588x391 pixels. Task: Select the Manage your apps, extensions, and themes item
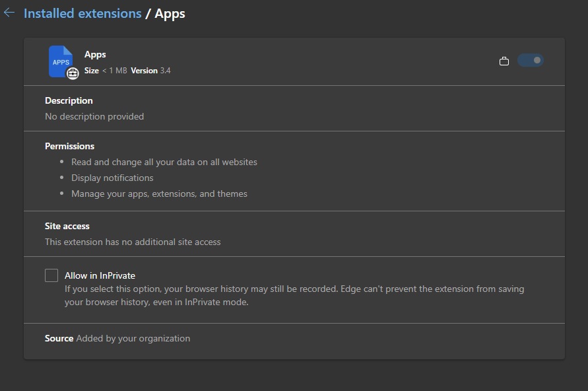coord(159,194)
